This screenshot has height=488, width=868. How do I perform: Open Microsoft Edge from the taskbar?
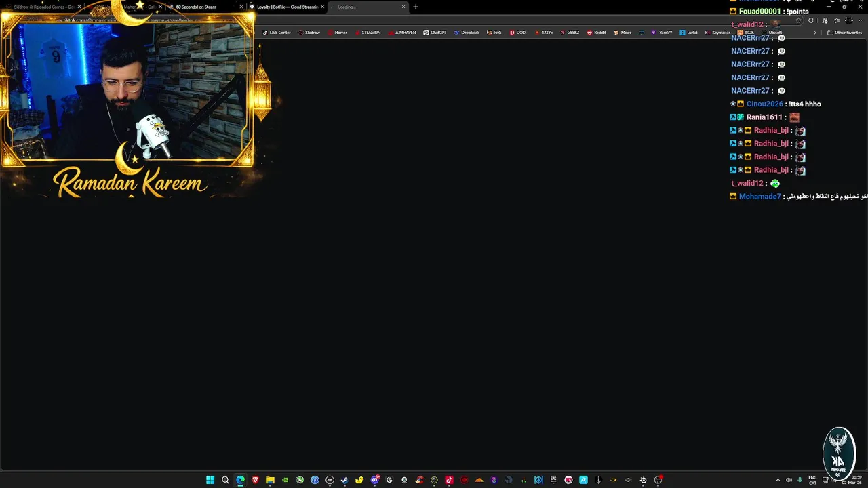240,480
